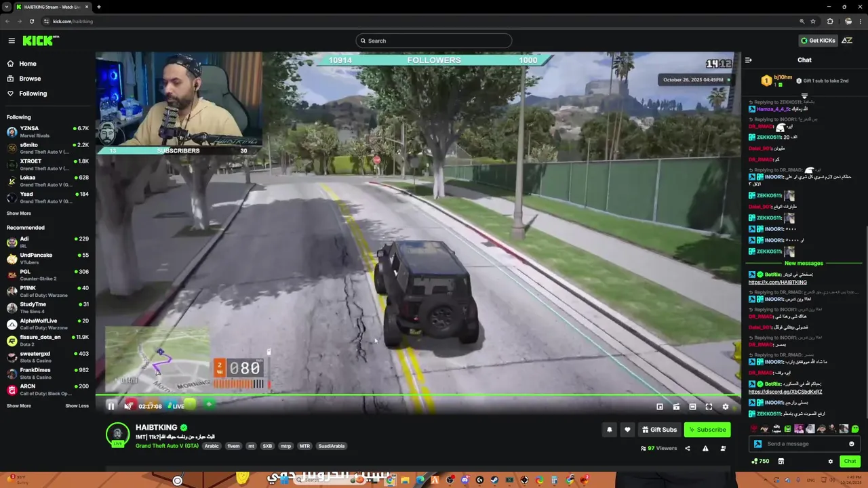Collapse Recommended with Show Less
The width and height of the screenshot is (868, 488).
(x=77, y=406)
